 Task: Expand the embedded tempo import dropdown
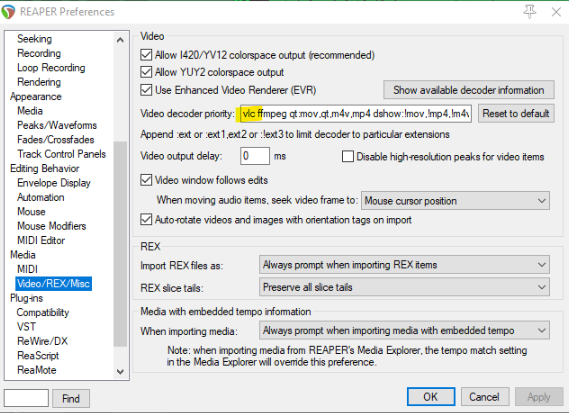404,330
